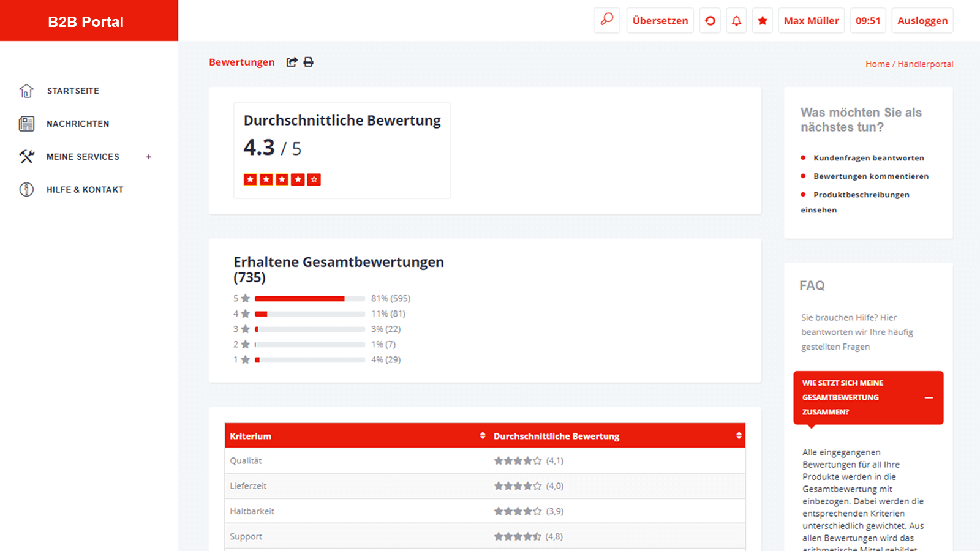Expand Meine Services with plus sign
The width and height of the screenshot is (980, 551).
[149, 157]
